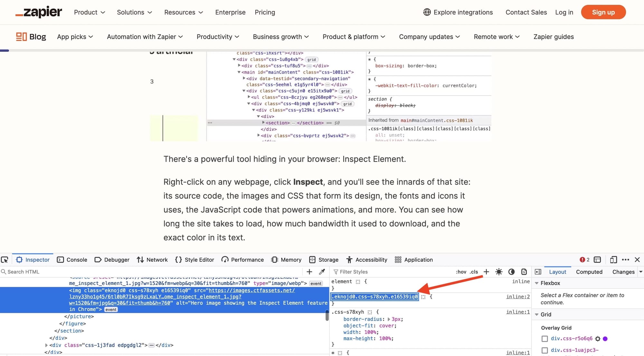Toggle light color scheme simulation
The image size is (644, 356).
click(499, 272)
